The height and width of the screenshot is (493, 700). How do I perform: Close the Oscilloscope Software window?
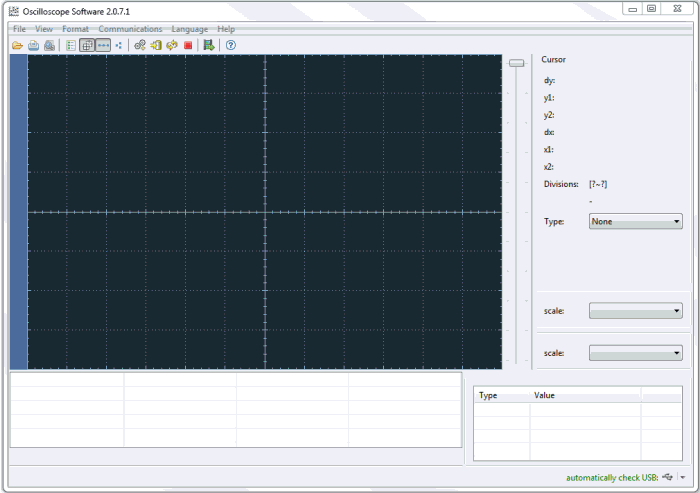click(677, 9)
